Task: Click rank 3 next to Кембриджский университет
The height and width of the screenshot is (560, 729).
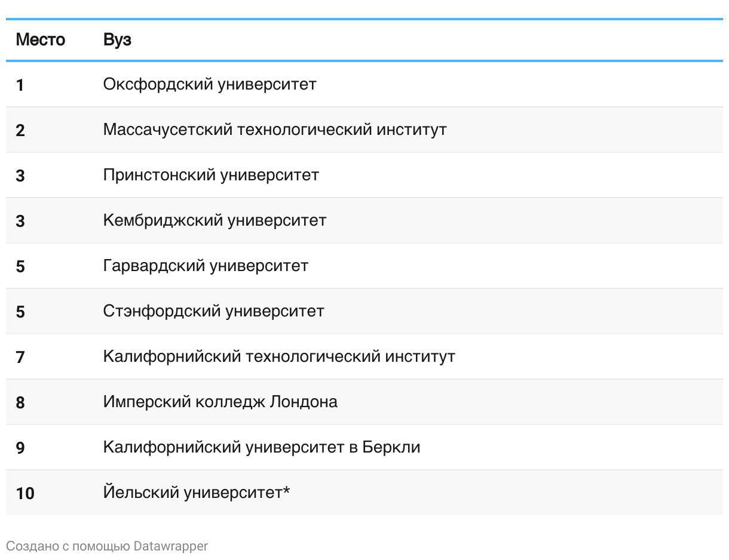Action: click(20, 221)
